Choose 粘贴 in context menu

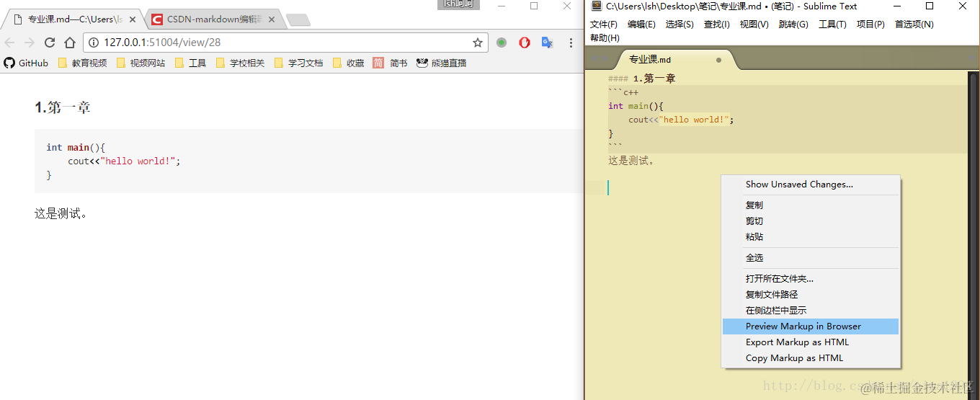click(811, 237)
